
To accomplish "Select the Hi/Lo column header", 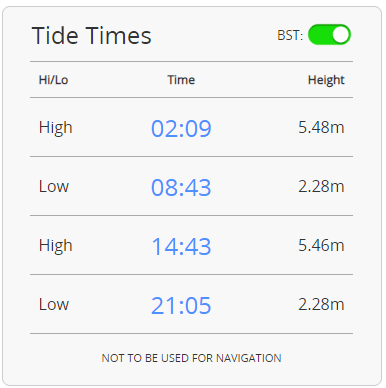I will (x=53, y=80).
